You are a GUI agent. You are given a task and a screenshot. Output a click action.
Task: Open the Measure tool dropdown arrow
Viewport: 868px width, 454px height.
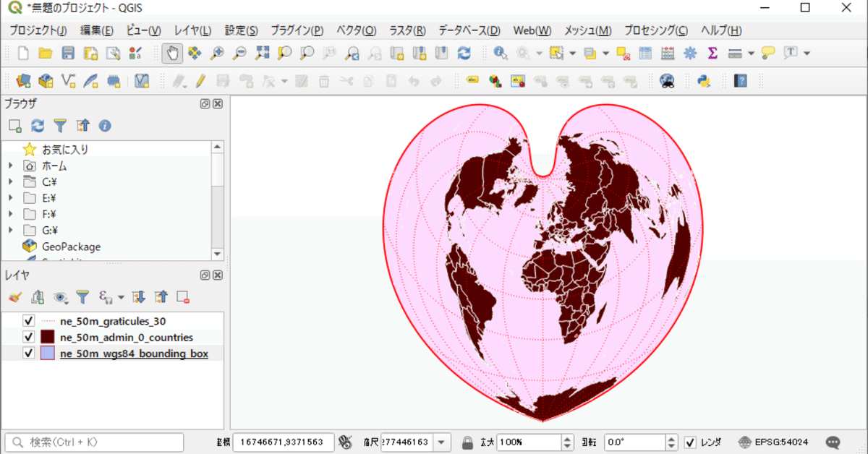point(752,53)
